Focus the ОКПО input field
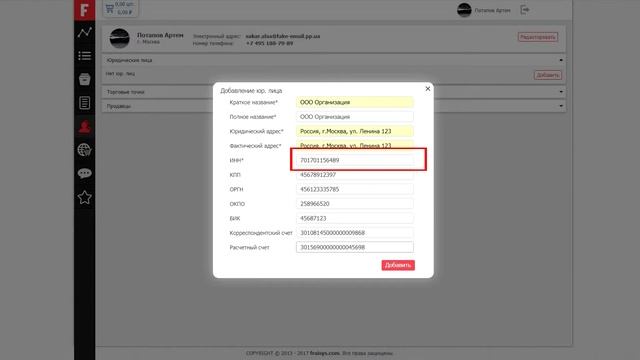Screen dimensions: 640x360 tap(355, 204)
